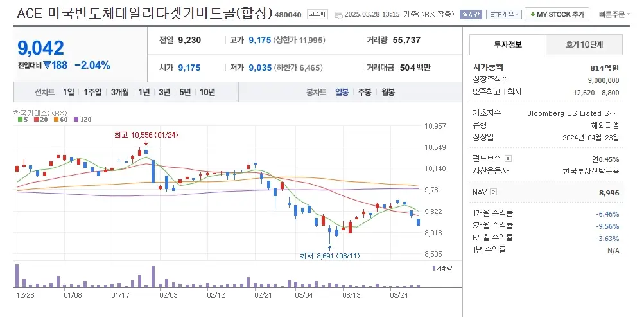Switch to the 호가10단계 tab
644x317 pixels.
tap(584, 45)
